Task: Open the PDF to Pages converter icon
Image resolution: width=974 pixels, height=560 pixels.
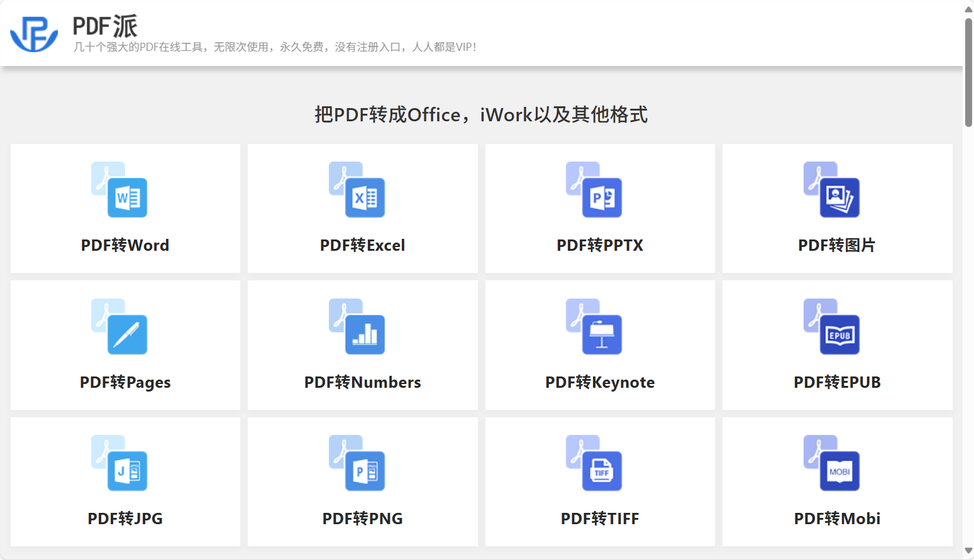Action: 119,327
